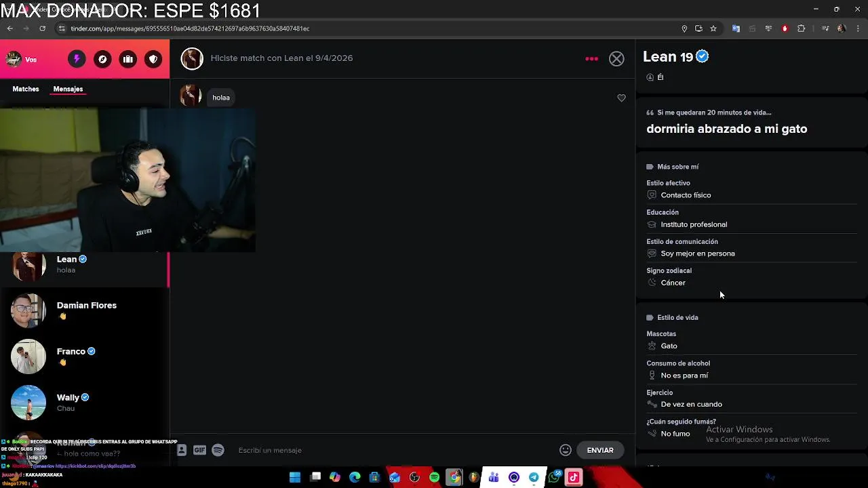Close the conversation with the X button

pos(616,59)
